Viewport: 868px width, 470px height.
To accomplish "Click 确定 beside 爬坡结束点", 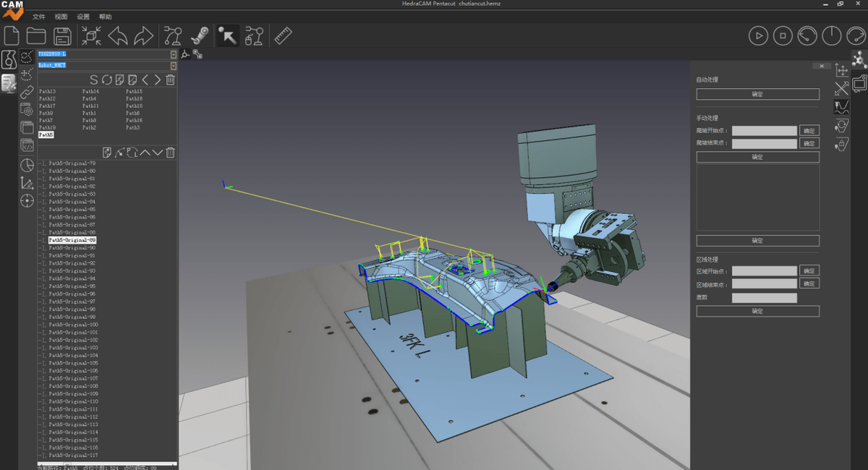I will pyautogui.click(x=809, y=143).
